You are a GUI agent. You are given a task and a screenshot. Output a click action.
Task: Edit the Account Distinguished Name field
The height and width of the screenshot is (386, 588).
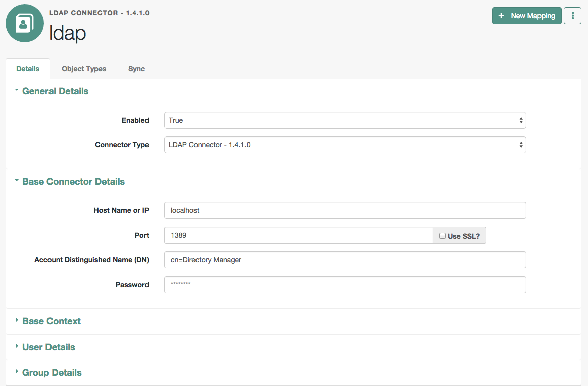345,260
